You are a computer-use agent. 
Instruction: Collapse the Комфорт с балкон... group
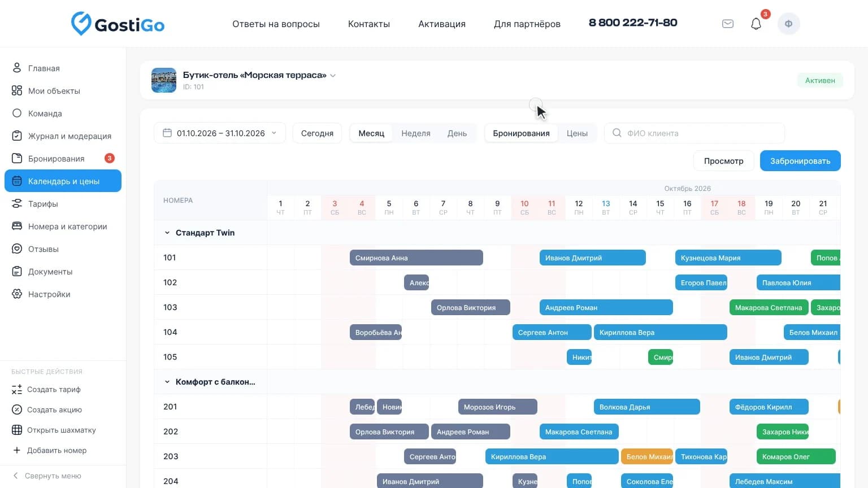pos(167,382)
